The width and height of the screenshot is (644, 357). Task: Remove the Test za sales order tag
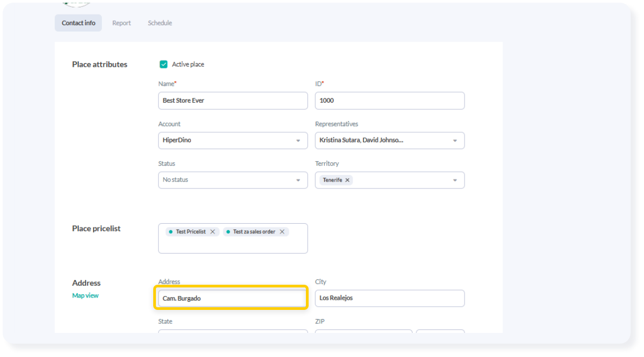pos(282,232)
